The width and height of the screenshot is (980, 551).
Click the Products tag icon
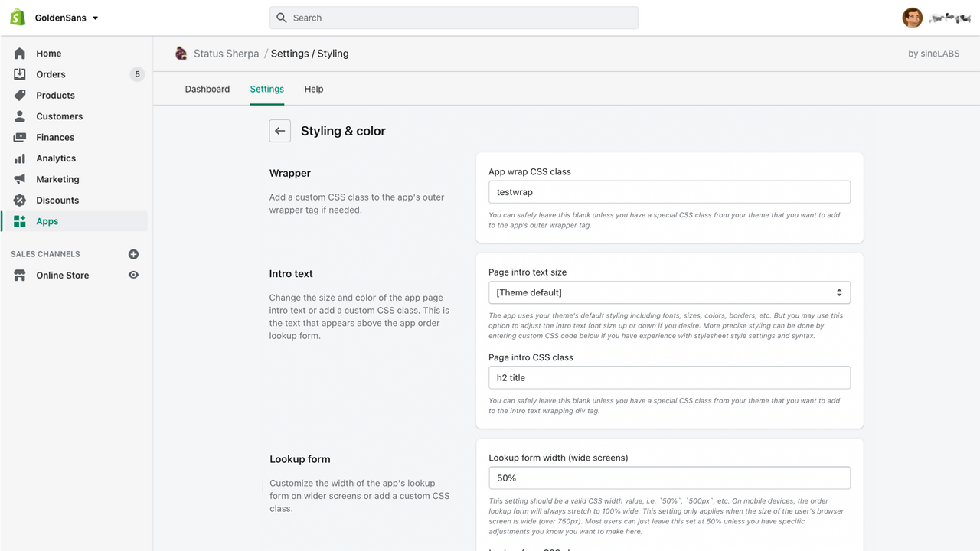[19, 95]
